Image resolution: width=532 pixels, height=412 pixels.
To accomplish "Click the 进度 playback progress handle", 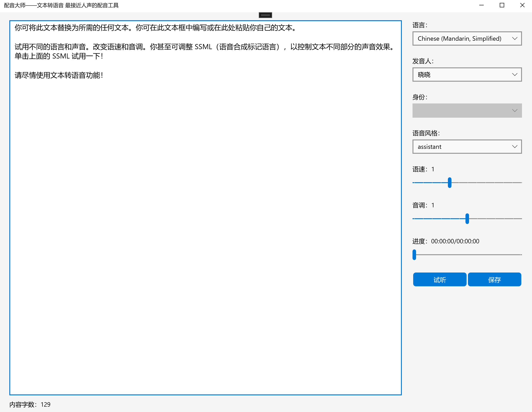I will [414, 254].
